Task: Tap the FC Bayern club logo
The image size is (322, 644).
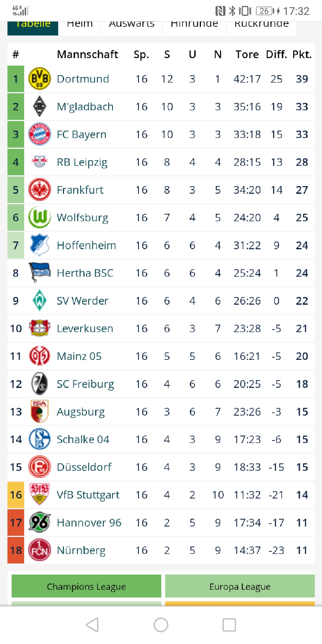Action: pyautogui.click(x=39, y=134)
